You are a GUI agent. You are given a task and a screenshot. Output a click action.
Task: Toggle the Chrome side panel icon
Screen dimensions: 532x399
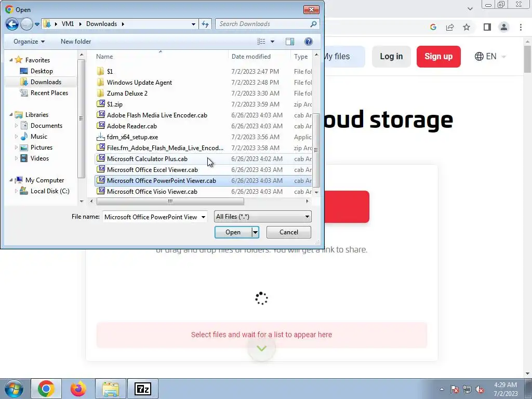pos(487,27)
